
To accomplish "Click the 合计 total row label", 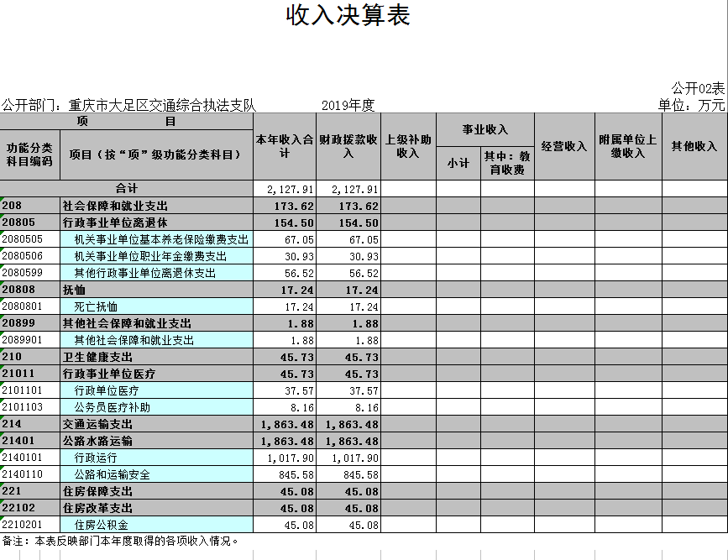I will 126,189.
